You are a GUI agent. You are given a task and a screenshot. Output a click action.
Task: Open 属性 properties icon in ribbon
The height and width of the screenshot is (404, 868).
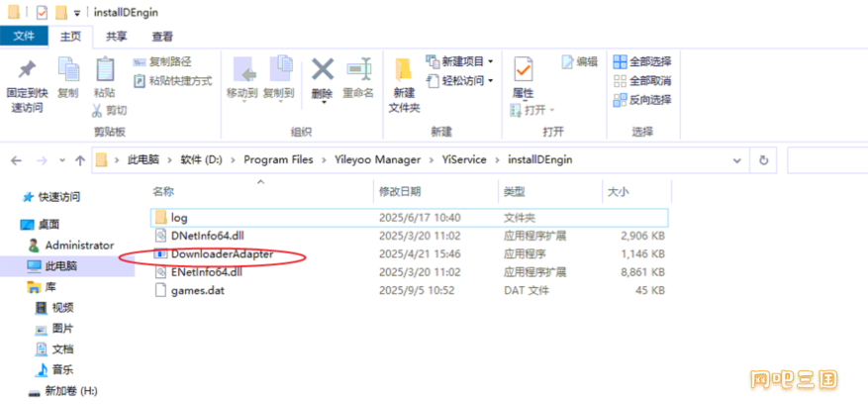523,70
